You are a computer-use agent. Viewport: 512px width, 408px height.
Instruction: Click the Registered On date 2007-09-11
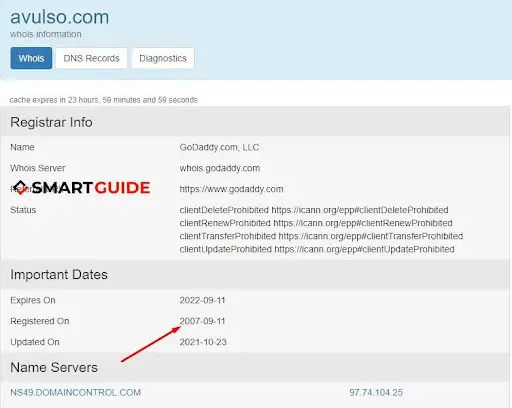[x=203, y=321]
